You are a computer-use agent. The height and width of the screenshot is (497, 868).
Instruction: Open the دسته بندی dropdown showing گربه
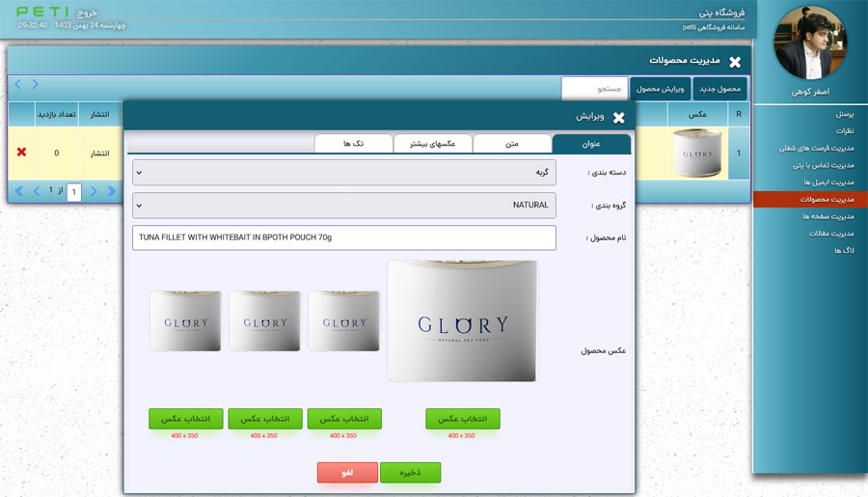pos(343,173)
